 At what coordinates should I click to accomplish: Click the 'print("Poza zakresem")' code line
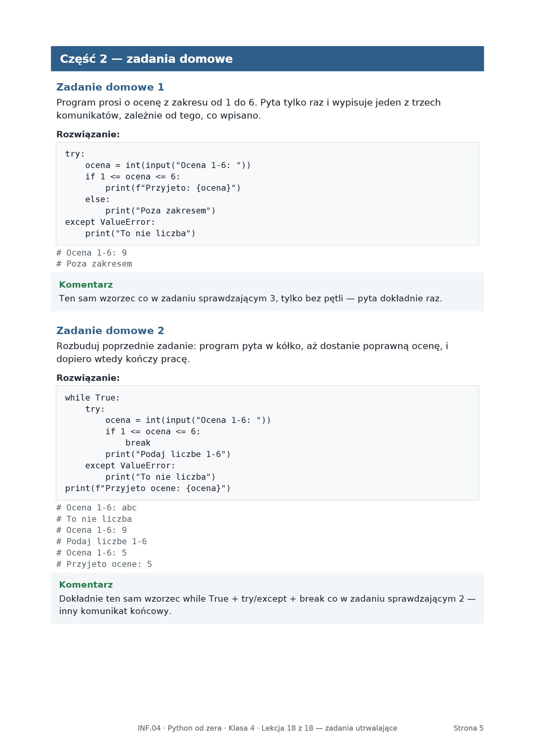160,211
